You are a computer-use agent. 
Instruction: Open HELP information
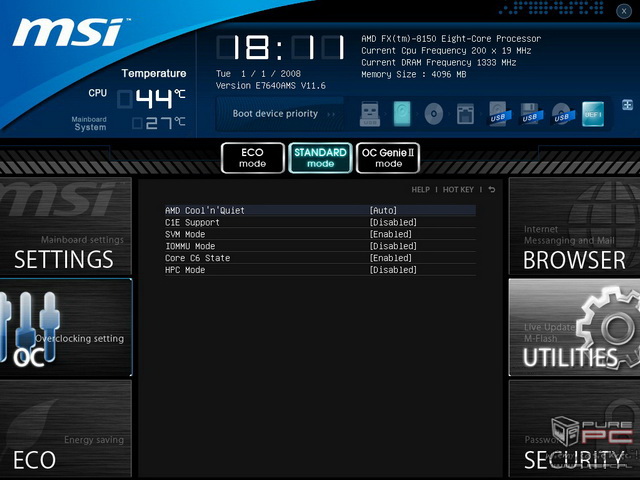click(x=420, y=189)
